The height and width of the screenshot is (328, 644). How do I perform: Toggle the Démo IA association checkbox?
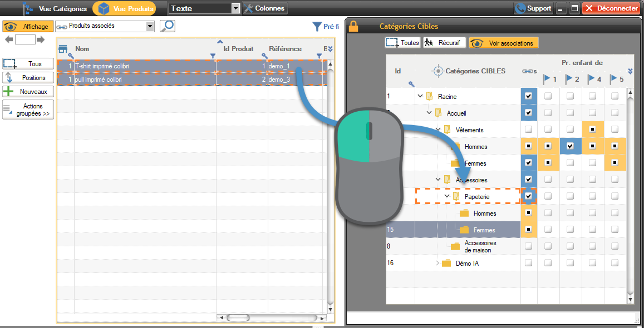click(x=528, y=263)
